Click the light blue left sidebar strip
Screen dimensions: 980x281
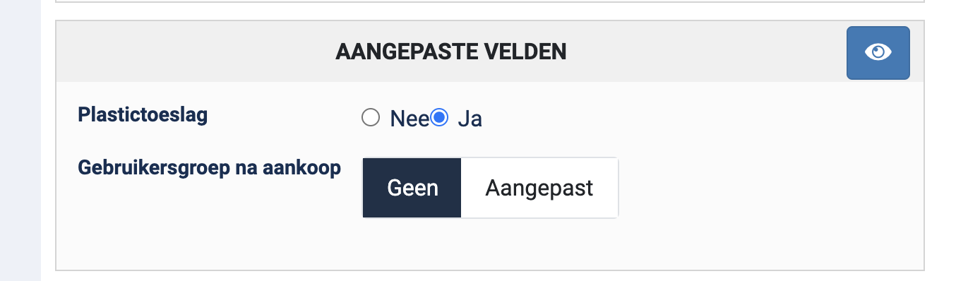pyautogui.click(x=20, y=140)
